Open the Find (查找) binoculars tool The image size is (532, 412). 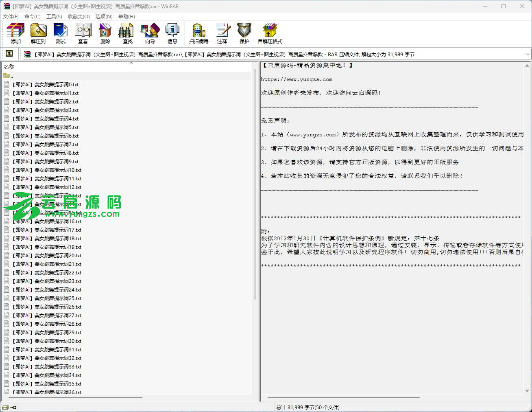pos(127,33)
